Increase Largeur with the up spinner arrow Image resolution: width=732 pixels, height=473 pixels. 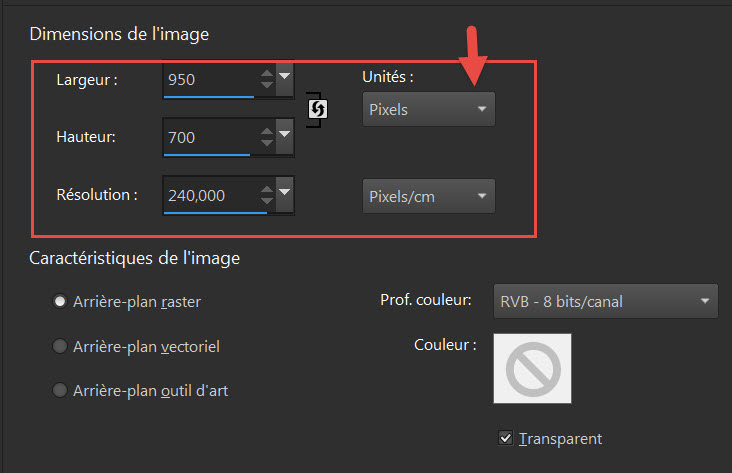(x=267, y=73)
